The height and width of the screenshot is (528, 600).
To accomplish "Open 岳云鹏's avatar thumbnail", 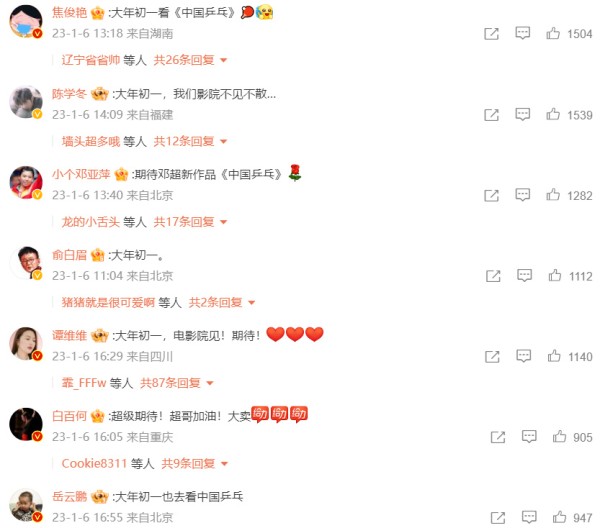I will click(26, 505).
